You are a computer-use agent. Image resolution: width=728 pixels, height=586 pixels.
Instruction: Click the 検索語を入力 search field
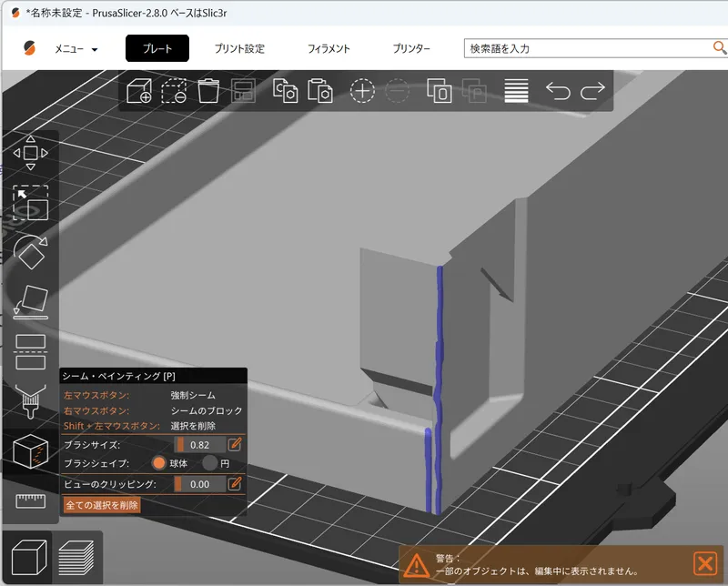coord(582,48)
